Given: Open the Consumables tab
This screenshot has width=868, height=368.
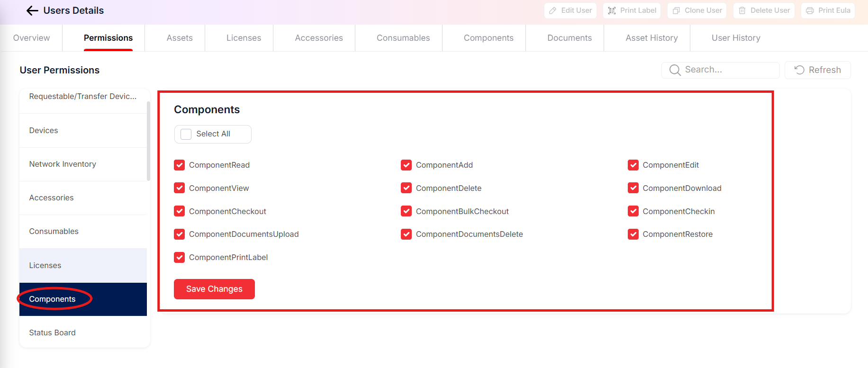Looking at the screenshot, I should coord(403,38).
